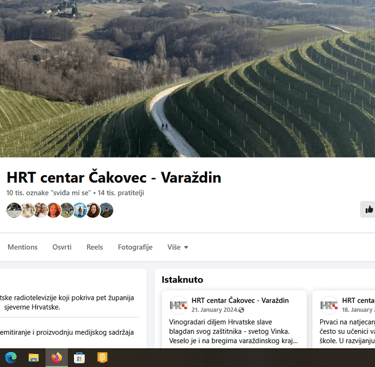
Task: Open the vineyard cover photo
Action: point(187,78)
